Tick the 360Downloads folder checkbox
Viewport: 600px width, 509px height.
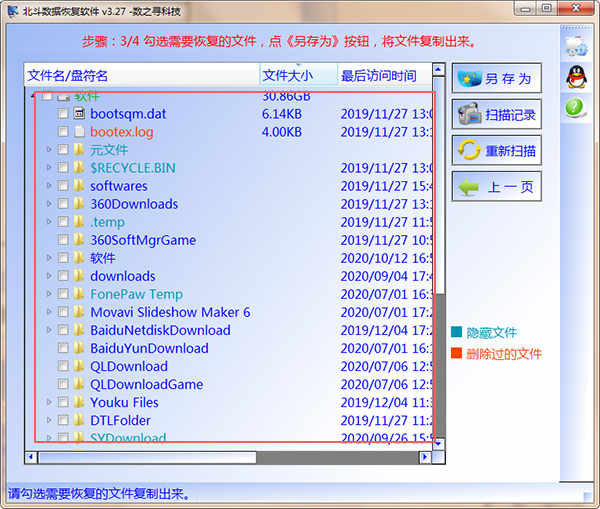(63, 204)
